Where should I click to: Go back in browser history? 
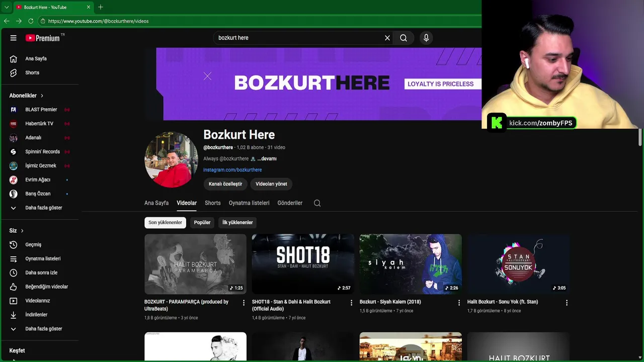click(7, 21)
